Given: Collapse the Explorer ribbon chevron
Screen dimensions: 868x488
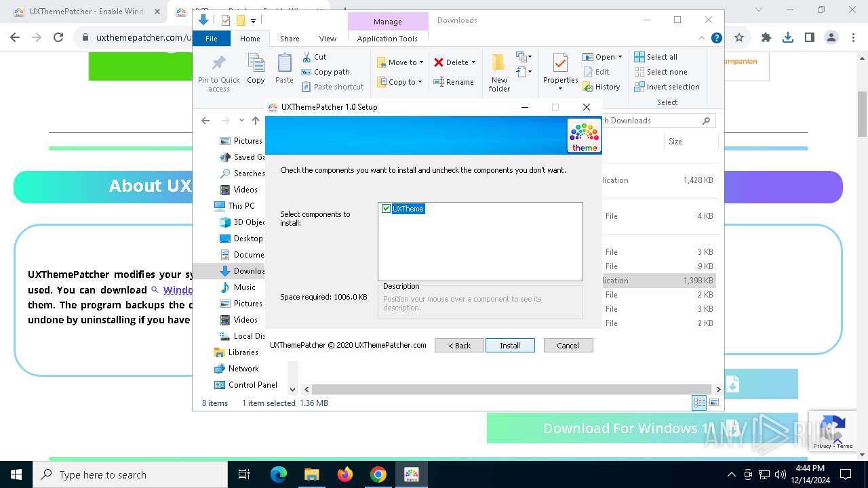Looking at the screenshot, I should point(702,38).
